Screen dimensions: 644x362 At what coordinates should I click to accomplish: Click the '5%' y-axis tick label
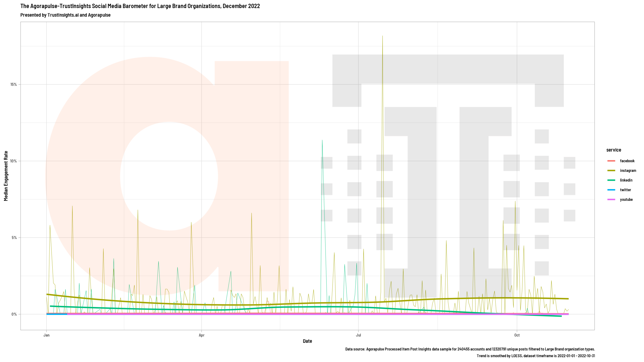coord(14,238)
